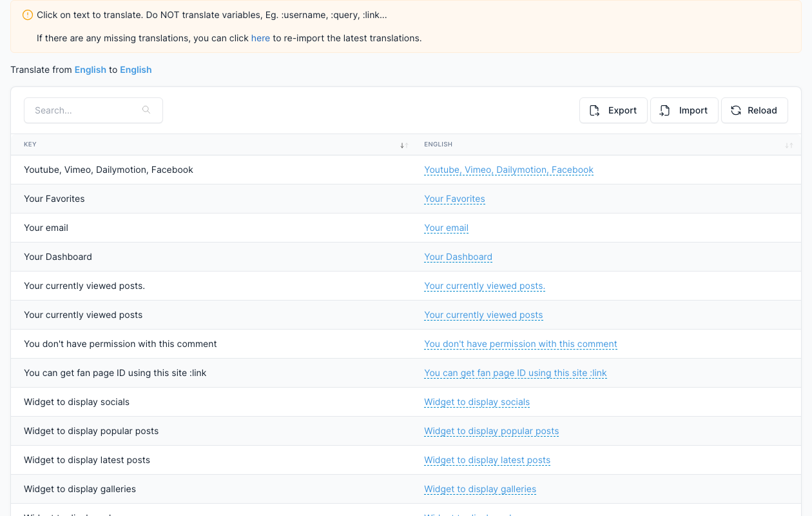Select the KEY column header
Screen dimensions: 812x516
30,144
